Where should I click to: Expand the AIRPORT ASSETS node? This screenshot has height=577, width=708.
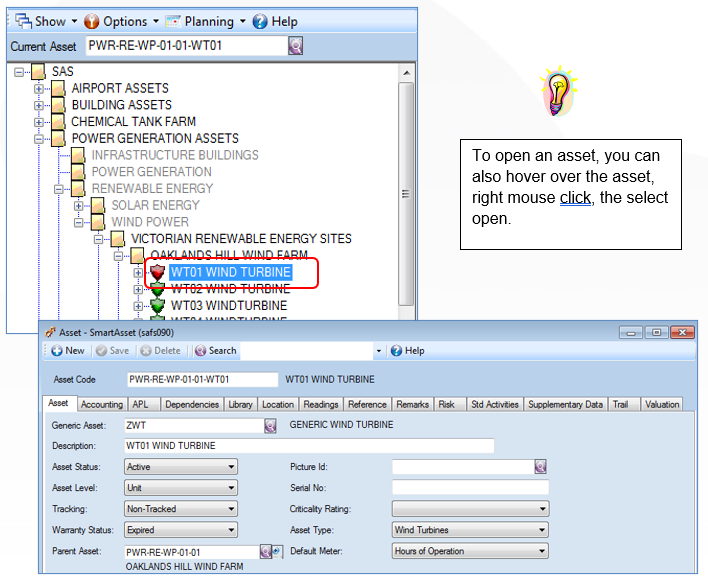39,88
